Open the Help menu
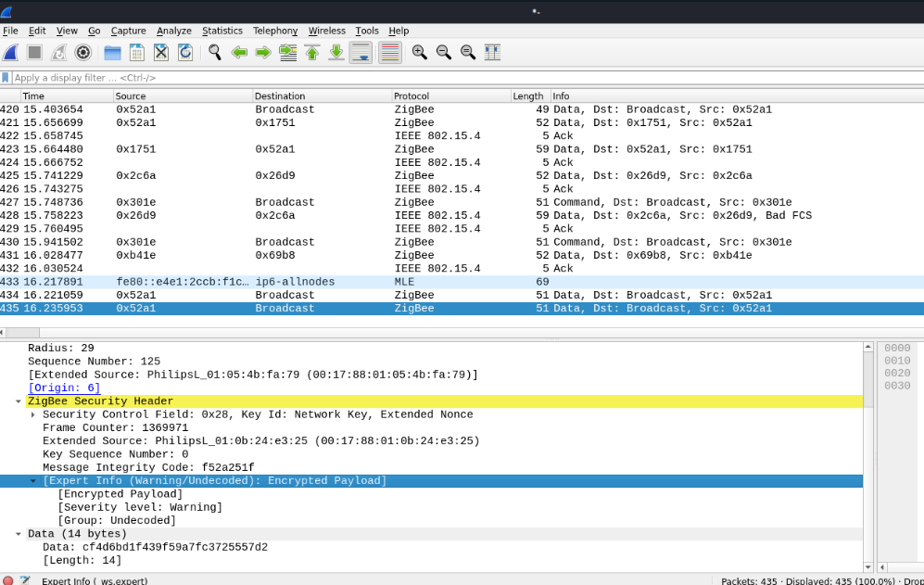Image resolution: width=924 pixels, height=585 pixels. (x=399, y=31)
